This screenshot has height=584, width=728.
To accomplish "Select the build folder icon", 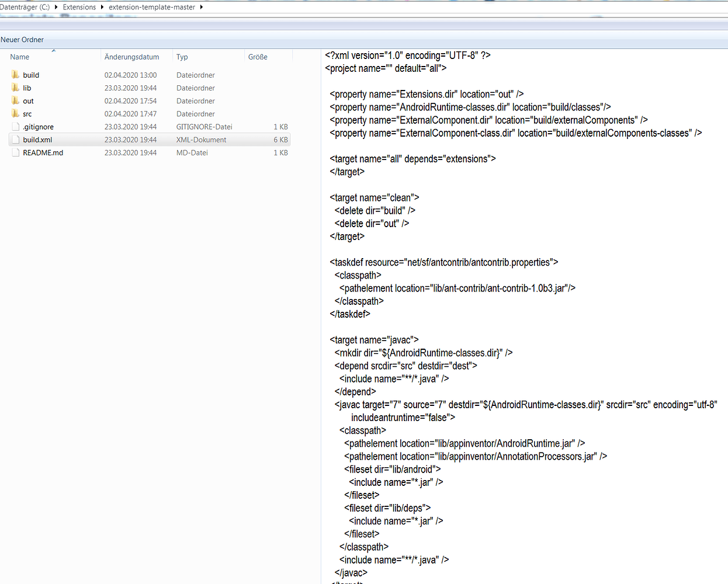I will (x=16, y=75).
